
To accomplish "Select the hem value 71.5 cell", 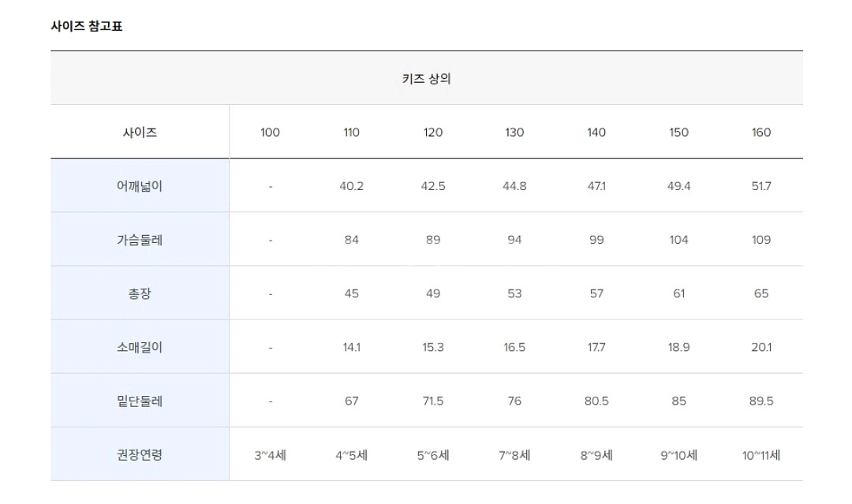I will click(433, 401).
